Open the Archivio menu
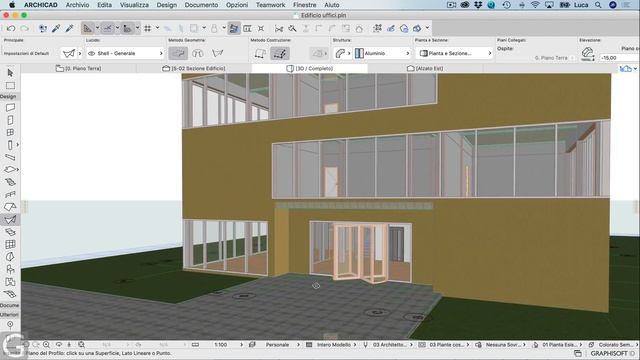The width and height of the screenshot is (640, 360). tap(77, 5)
